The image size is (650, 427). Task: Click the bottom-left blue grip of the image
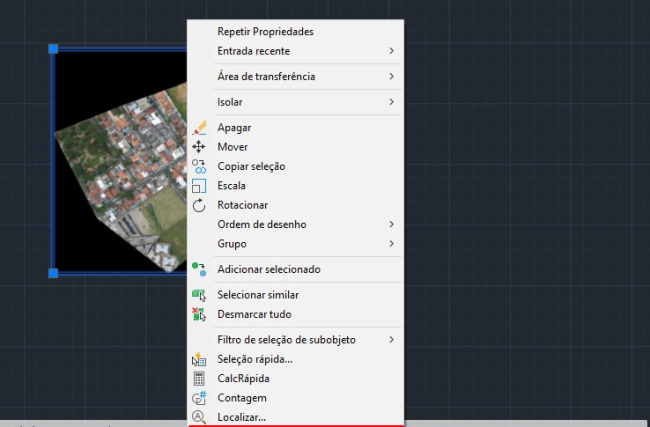pyautogui.click(x=53, y=273)
